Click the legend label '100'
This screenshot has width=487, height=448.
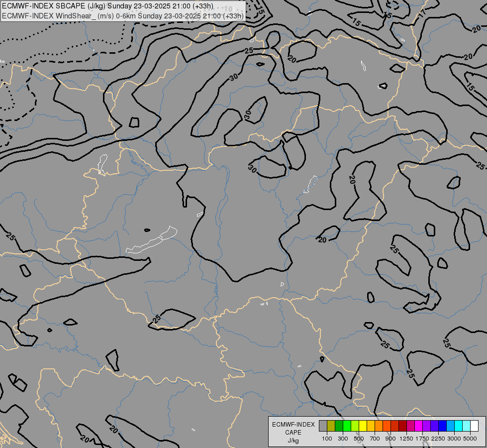pyautogui.click(x=327, y=439)
